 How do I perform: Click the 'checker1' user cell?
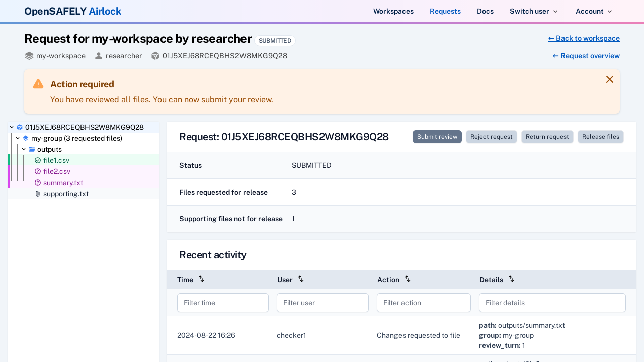(x=291, y=335)
